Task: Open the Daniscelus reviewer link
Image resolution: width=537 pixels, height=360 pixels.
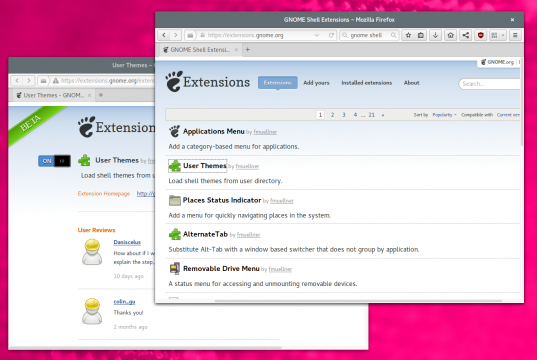Action: 127,242
